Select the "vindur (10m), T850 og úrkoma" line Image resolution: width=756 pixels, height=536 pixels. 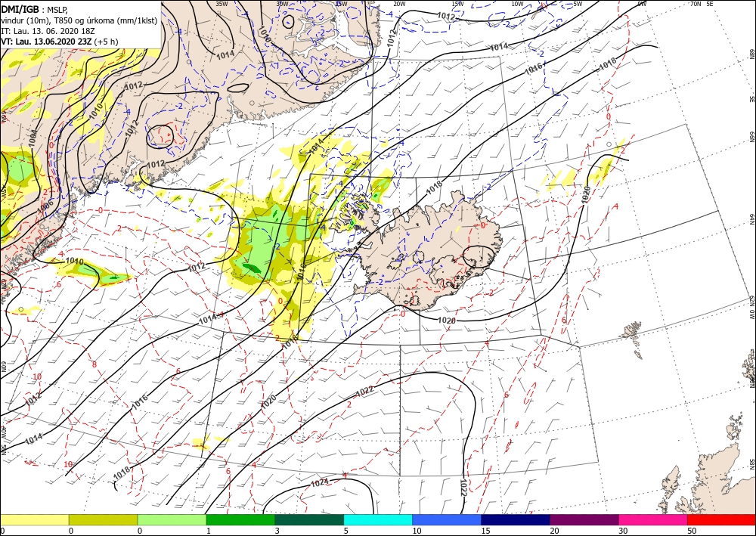tap(79, 20)
